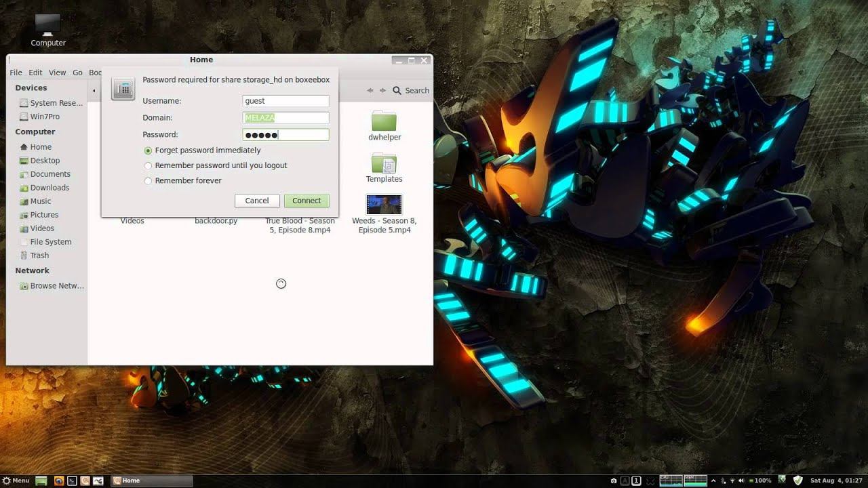Open Trash in the sidebar
Screen dimensions: 868x488
(34, 256)
